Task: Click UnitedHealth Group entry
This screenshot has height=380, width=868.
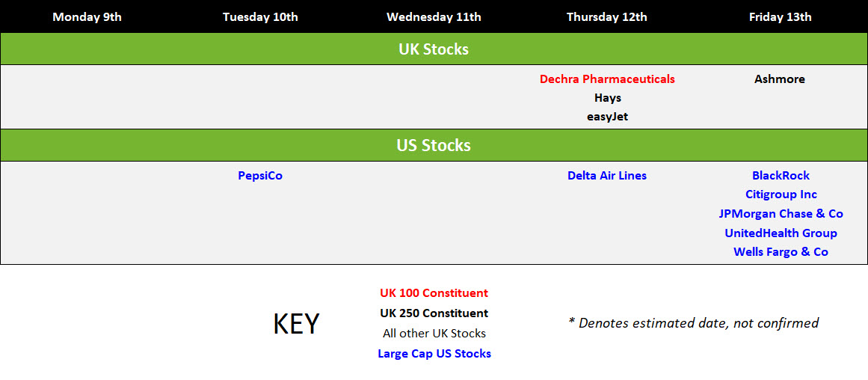Action: point(781,233)
